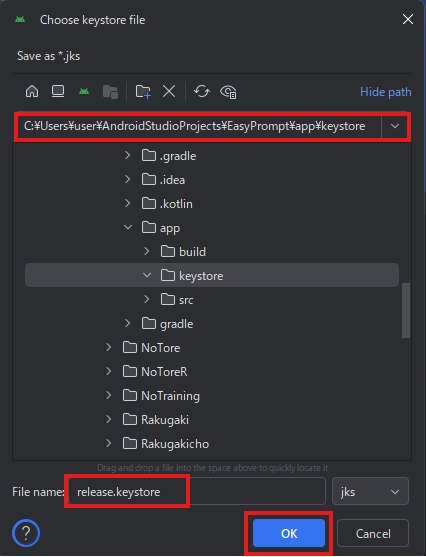Screen dimensions: 426x557
Task: Open the jks file type dropdown
Action: click(370, 492)
